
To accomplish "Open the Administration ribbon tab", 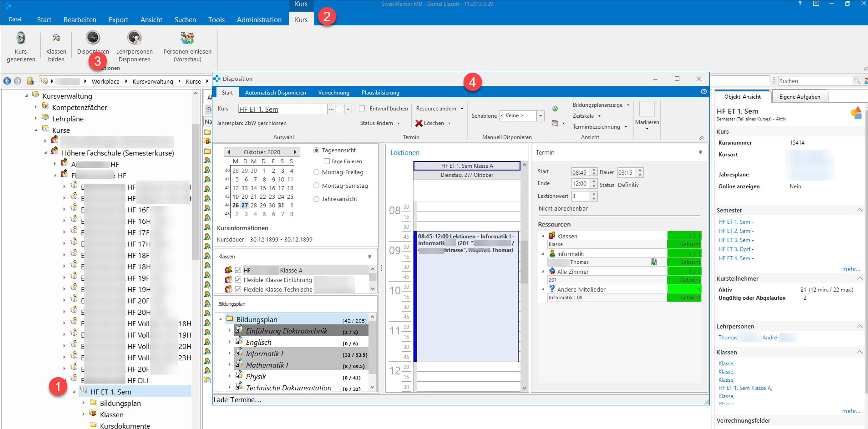I will point(259,19).
